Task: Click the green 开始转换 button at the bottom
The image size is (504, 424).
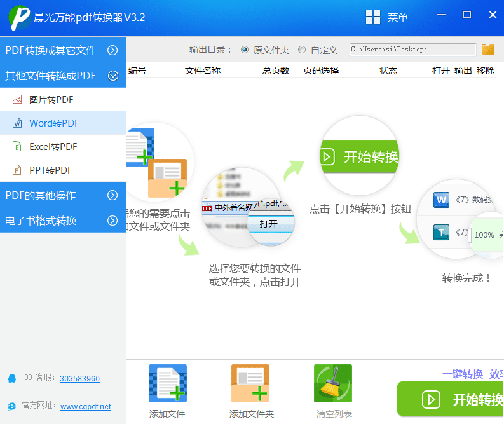Action: click(451, 399)
